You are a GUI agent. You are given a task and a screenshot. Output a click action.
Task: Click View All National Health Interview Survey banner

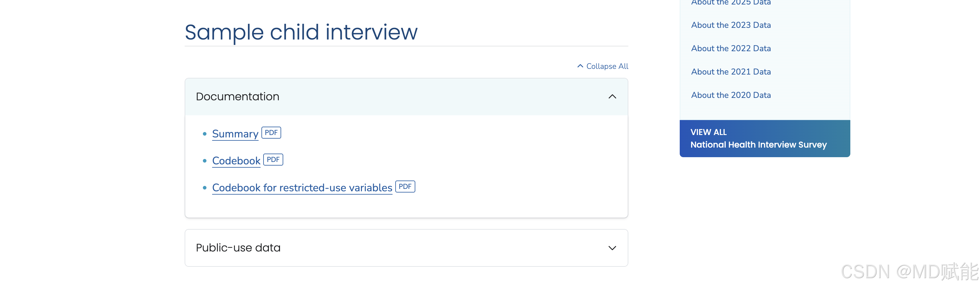764,139
